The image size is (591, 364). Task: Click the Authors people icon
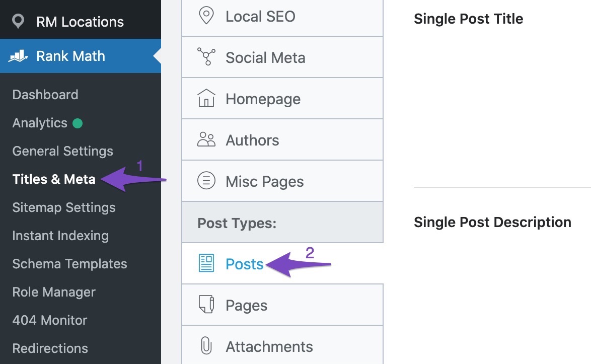pyautogui.click(x=206, y=140)
